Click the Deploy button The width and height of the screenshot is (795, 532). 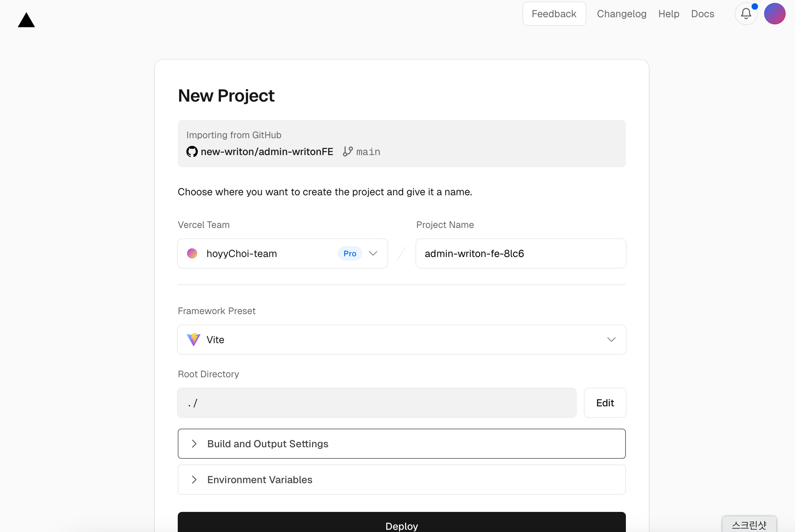(x=402, y=523)
